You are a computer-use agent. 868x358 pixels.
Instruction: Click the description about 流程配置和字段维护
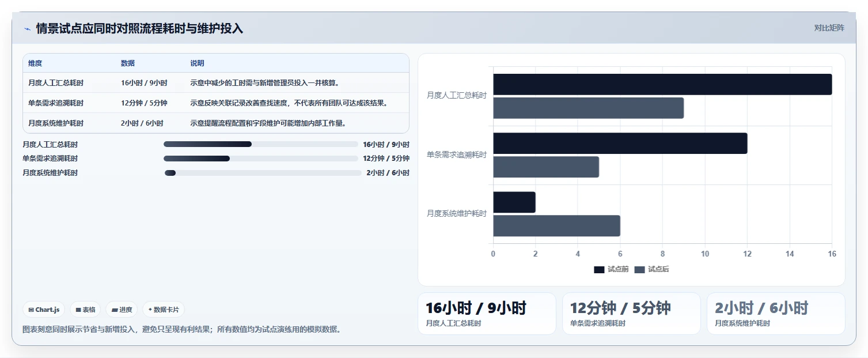pos(268,123)
